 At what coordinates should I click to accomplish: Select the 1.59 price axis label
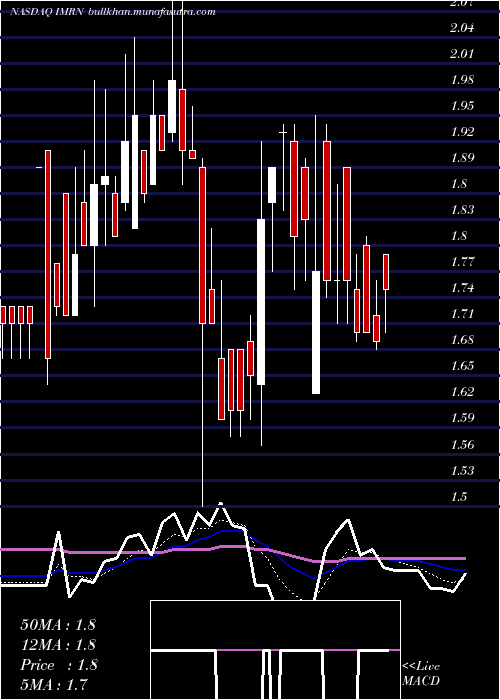click(462, 418)
